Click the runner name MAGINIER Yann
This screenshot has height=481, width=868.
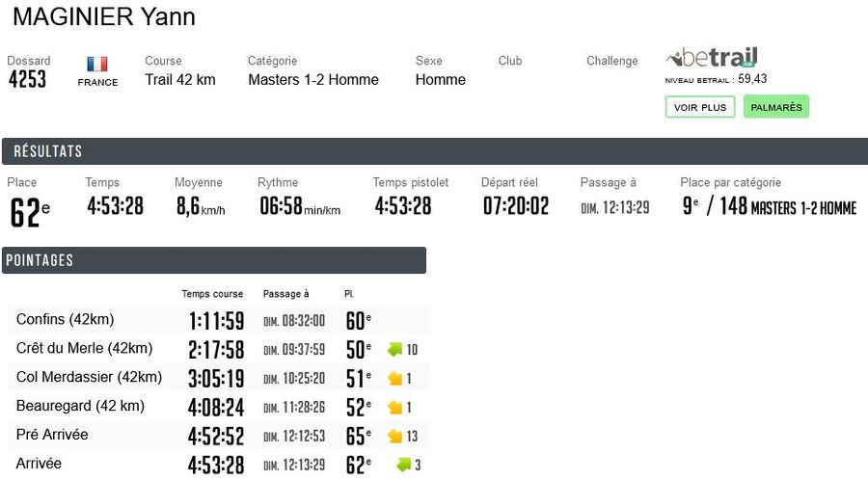click(x=104, y=16)
